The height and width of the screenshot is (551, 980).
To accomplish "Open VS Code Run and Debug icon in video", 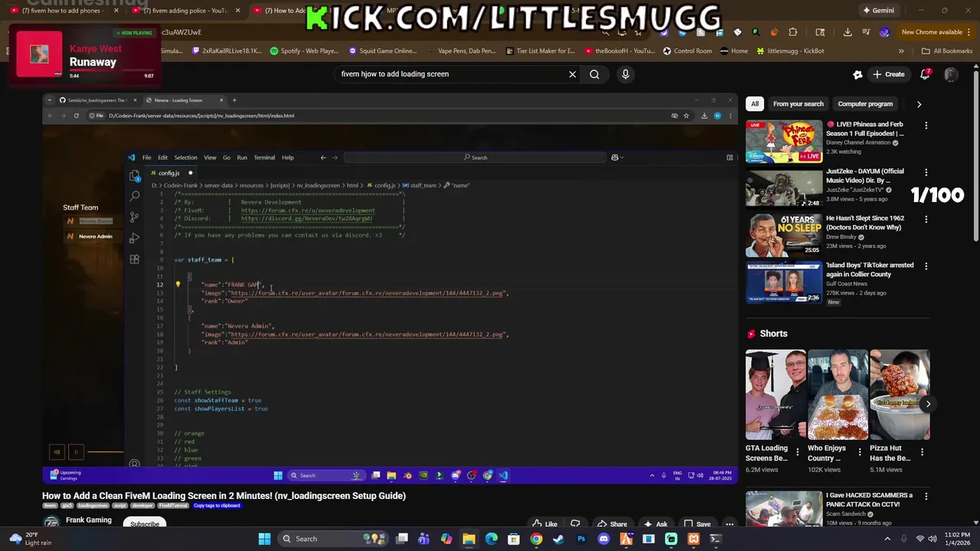I will (135, 238).
